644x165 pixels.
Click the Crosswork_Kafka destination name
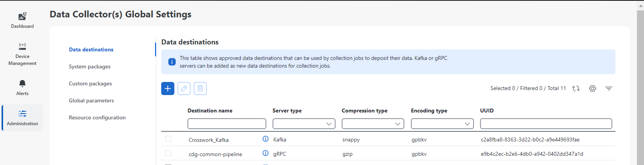coord(208,140)
